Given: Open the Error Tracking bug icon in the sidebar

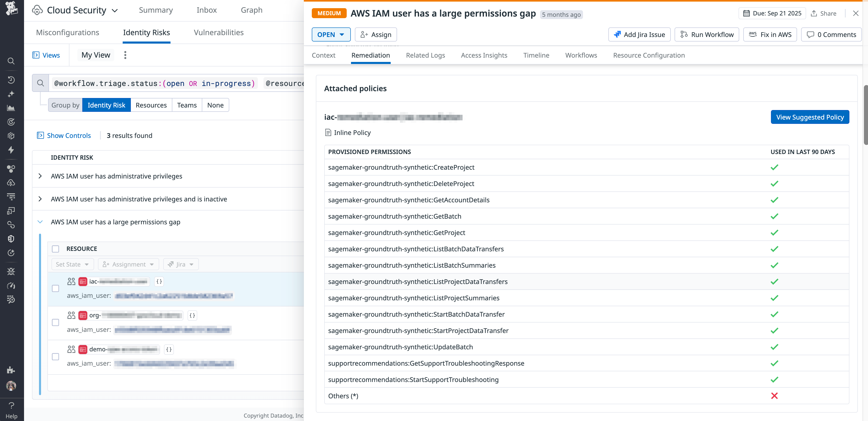Looking at the screenshot, I should coord(11,271).
